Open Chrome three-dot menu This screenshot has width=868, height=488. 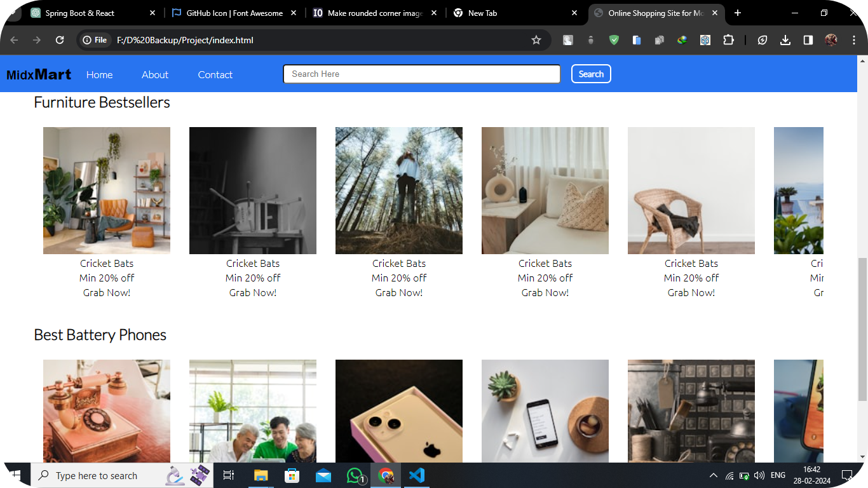point(853,40)
